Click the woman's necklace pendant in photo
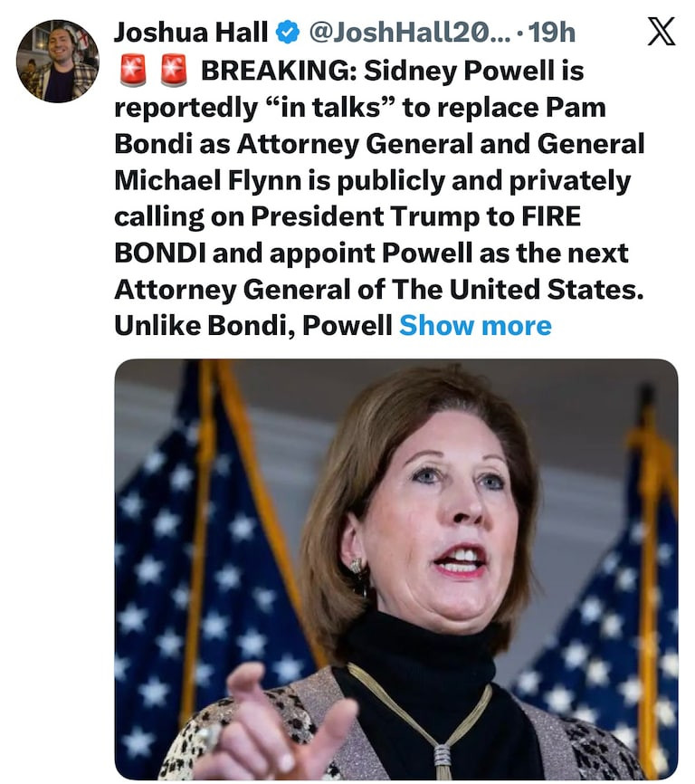This screenshot has height=784, width=695. pos(442,757)
